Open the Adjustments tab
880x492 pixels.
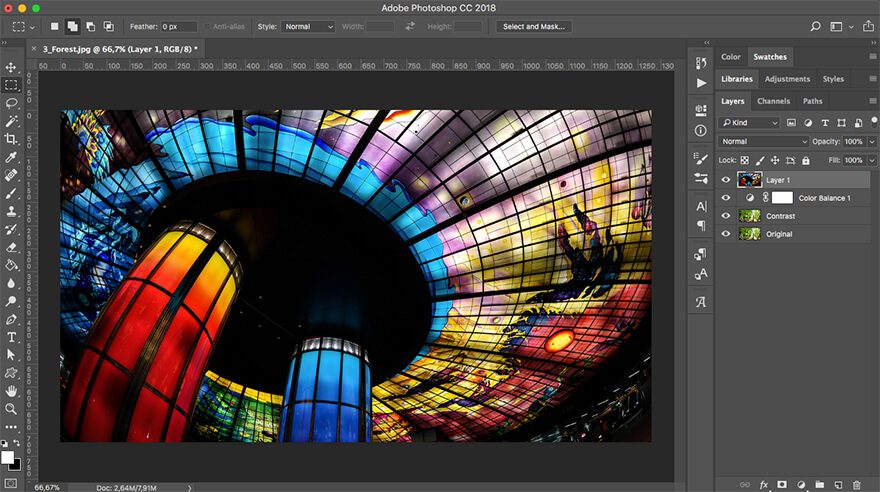(787, 79)
